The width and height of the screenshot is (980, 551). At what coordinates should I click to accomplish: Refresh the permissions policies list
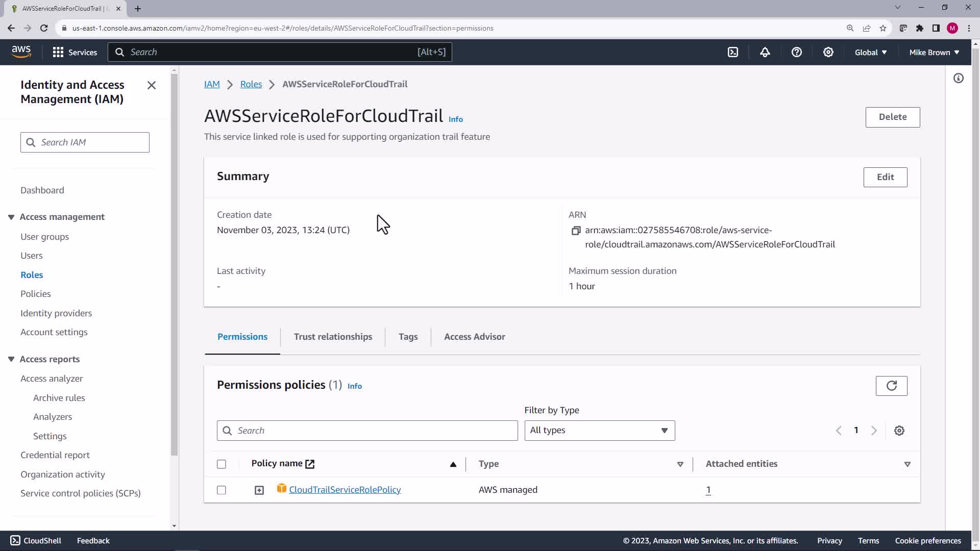891,386
